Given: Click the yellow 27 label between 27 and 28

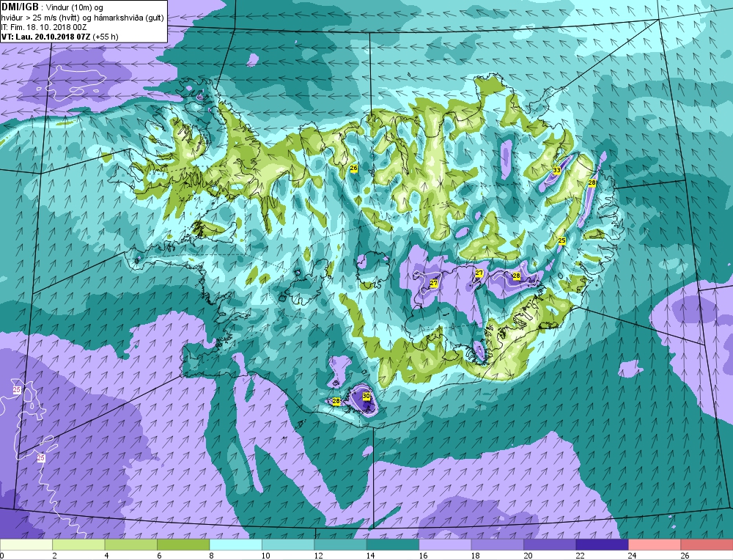Looking at the screenshot, I should 479,273.
